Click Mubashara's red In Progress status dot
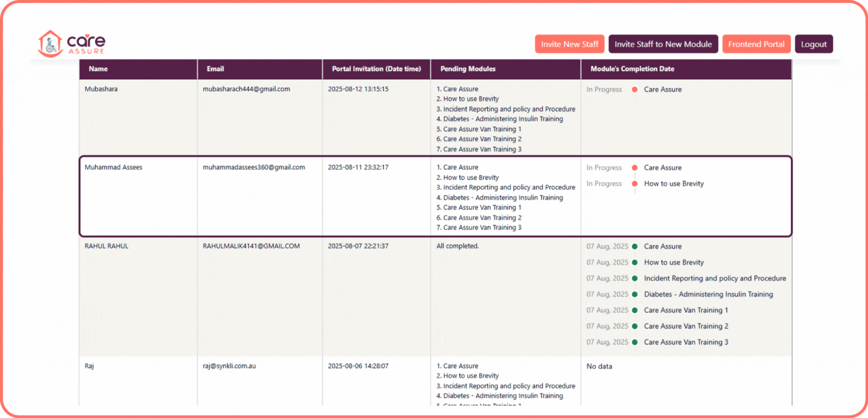 [635, 90]
